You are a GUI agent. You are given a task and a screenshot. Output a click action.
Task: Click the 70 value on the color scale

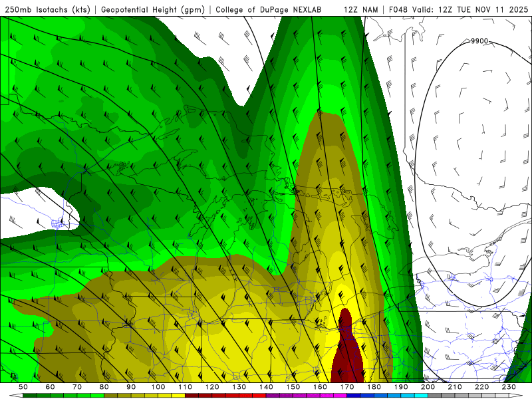tap(77, 387)
